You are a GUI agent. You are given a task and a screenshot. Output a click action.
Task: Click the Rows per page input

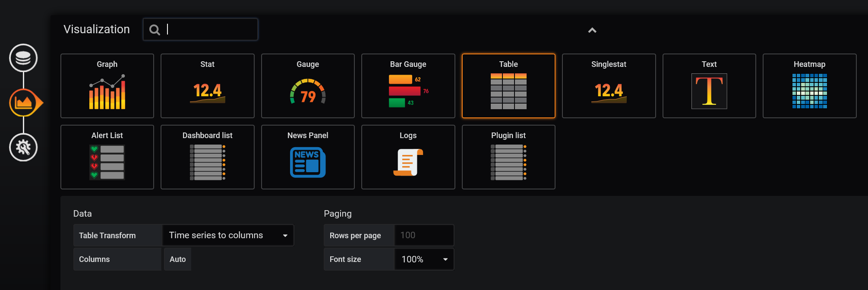coord(424,235)
